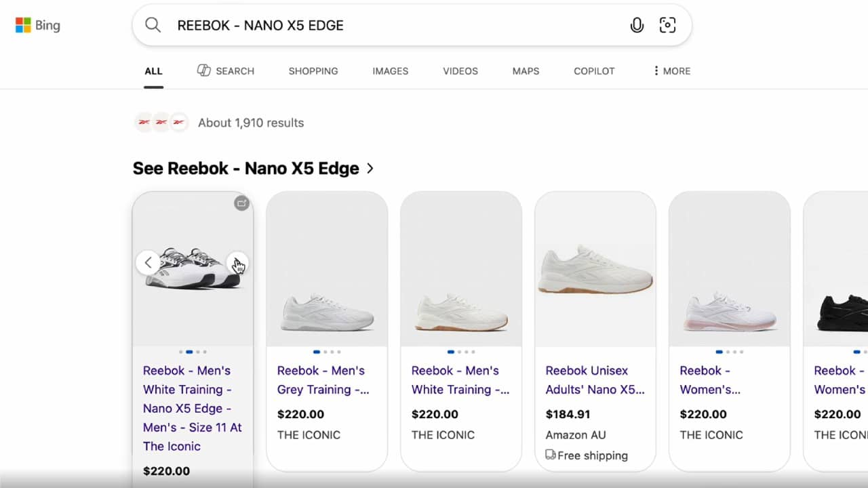The width and height of the screenshot is (868, 488).
Task: Open the 'See Reebok - Nano X5 Edge' heading
Action: click(246, 168)
